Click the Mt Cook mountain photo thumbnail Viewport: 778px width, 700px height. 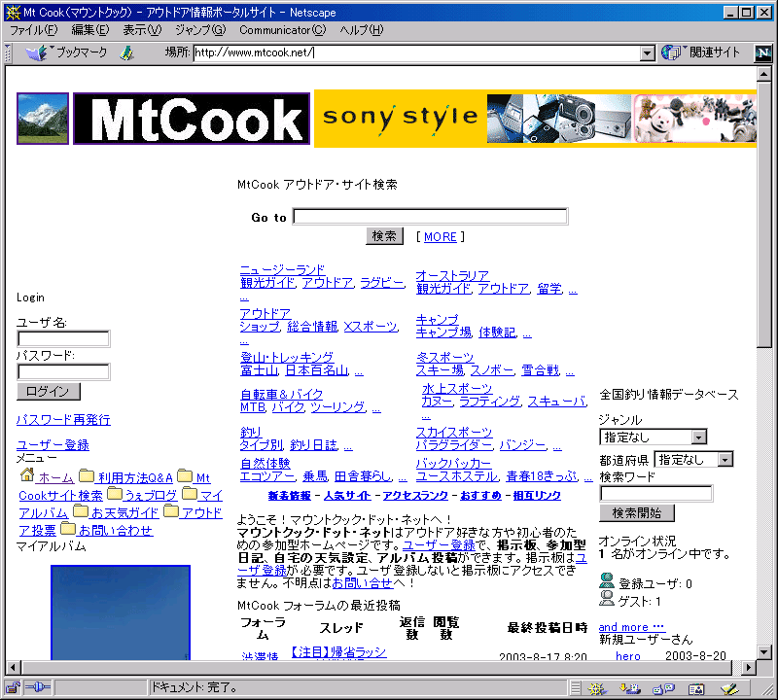click(43, 119)
